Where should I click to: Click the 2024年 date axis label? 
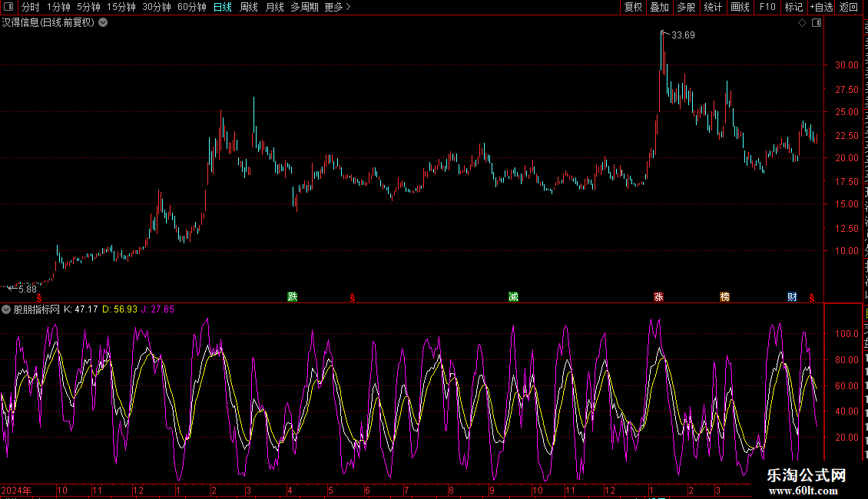click(16, 490)
